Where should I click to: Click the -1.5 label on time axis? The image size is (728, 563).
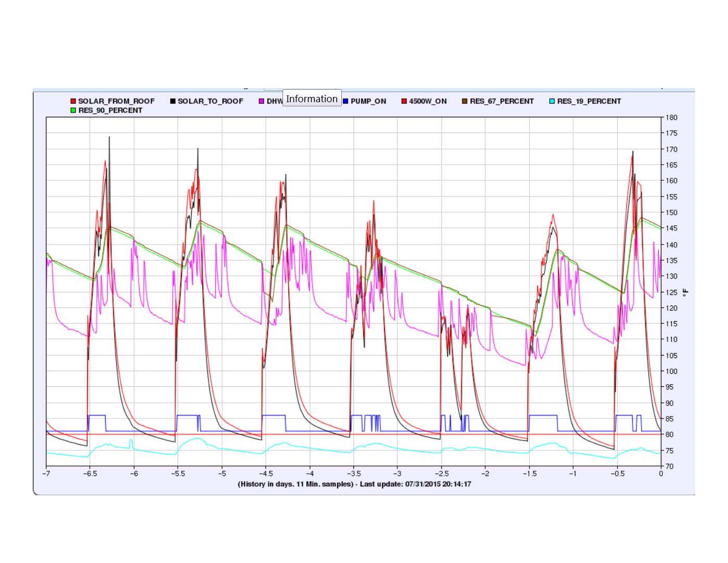pos(529,473)
